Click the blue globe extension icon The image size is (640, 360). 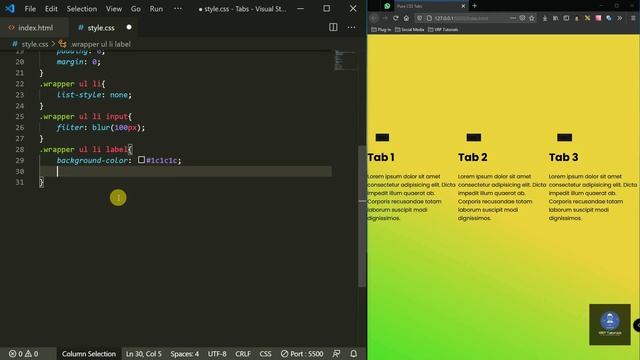pyautogui.click(x=609, y=18)
